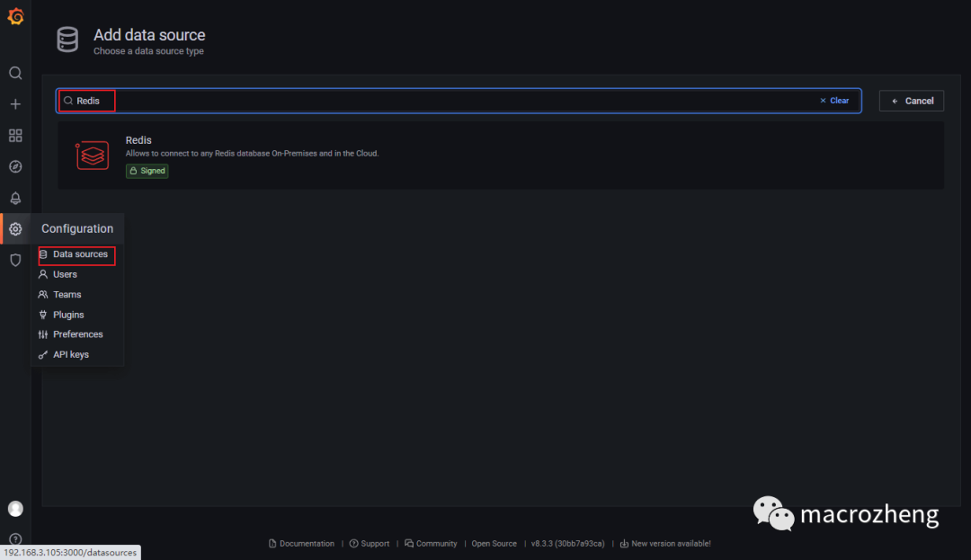The height and width of the screenshot is (560, 971).
Task: Open the Alerting bell icon
Action: [x=15, y=198]
